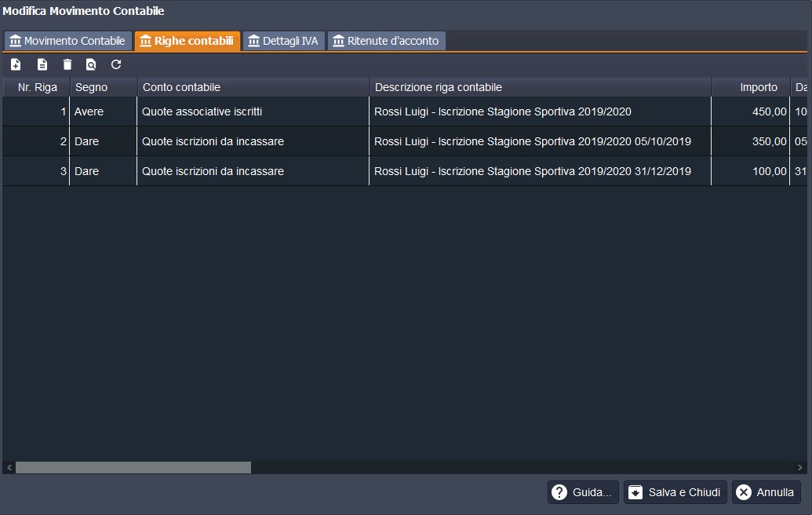Click the view row details magnifier icon
Viewport: 812px width, 515px height.
[91, 64]
